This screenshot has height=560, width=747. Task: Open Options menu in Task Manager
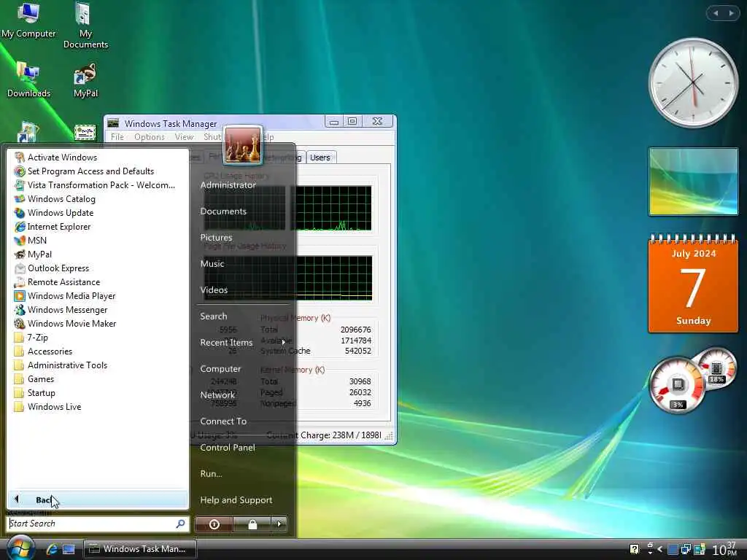click(x=149, y=136)
